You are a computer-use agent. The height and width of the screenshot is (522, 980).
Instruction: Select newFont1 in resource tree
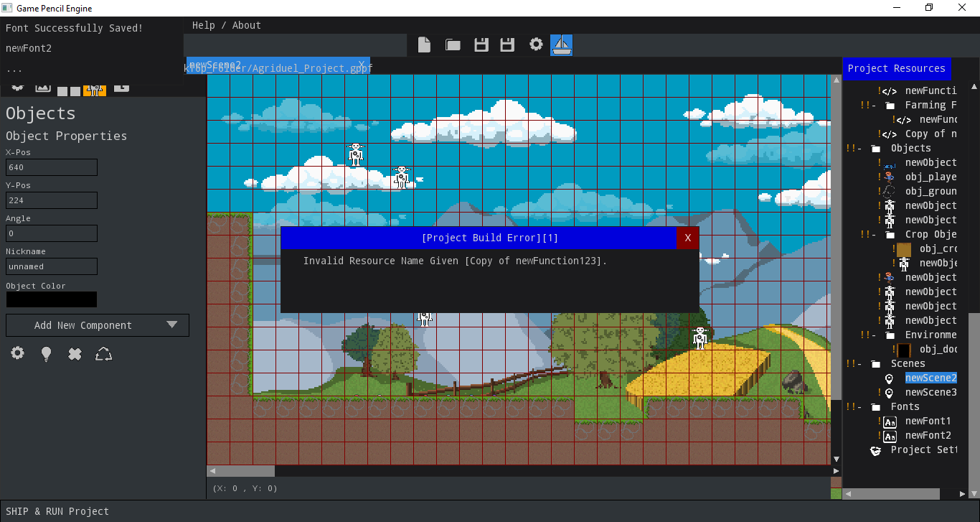click(928, 421)
